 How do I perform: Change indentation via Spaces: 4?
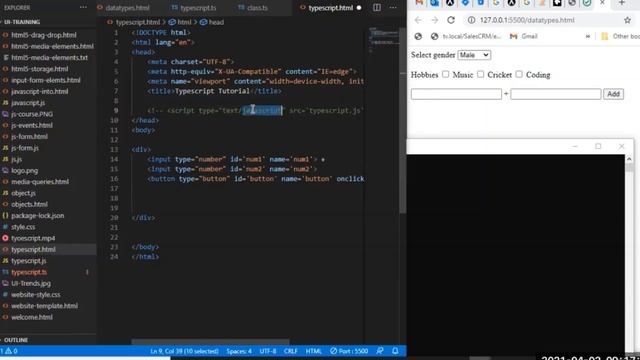[239, 351]
